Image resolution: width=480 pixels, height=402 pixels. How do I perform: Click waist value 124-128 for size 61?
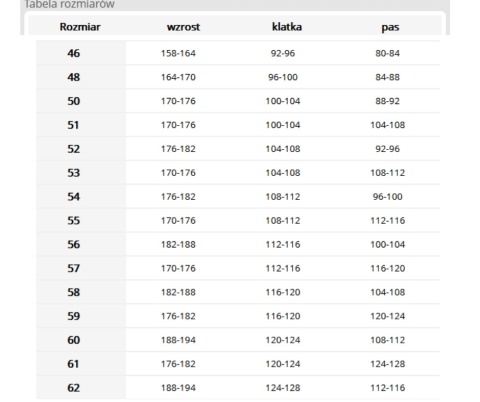(388, 364)
